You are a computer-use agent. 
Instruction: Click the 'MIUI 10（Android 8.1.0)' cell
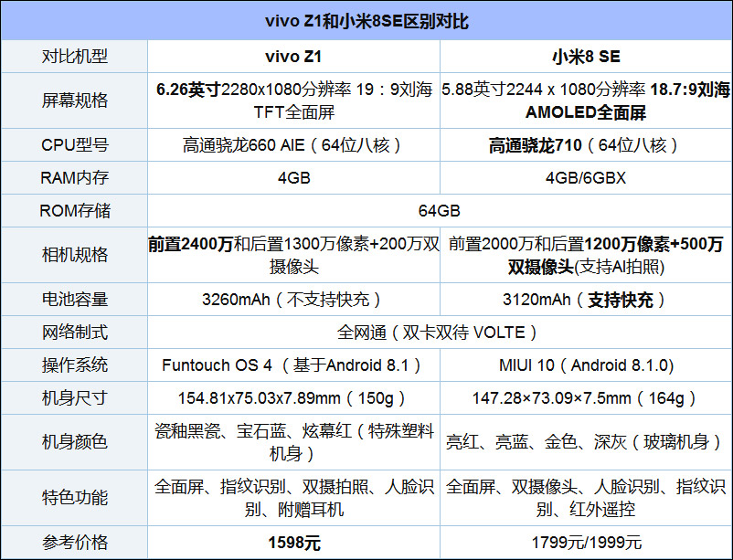coord(585,365)
